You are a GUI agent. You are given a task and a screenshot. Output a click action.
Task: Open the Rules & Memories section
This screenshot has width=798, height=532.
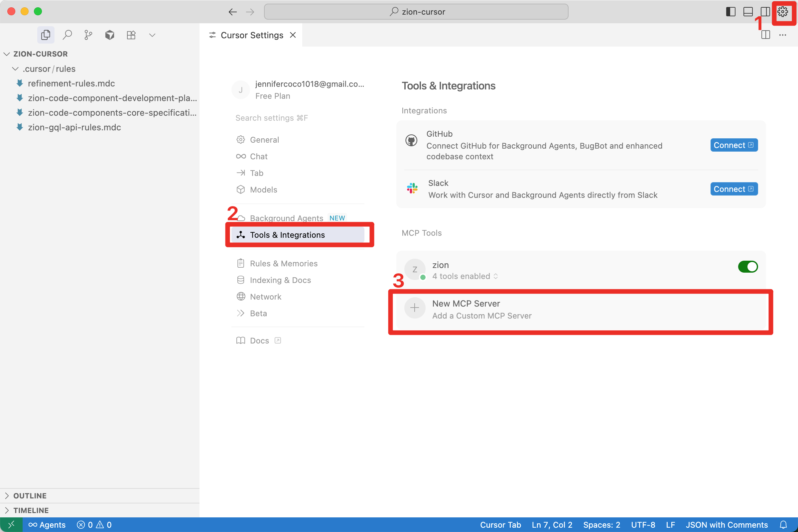click(x=298, y=263)
